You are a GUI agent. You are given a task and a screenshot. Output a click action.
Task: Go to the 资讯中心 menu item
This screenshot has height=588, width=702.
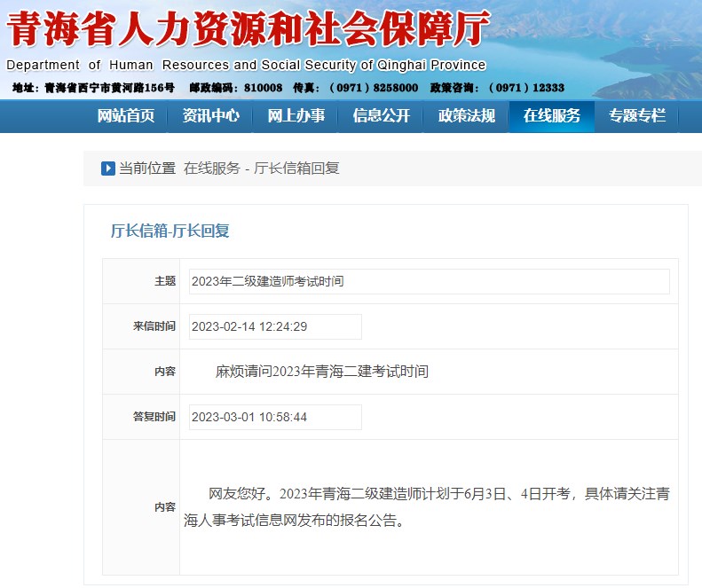click(x=210, y=115)
